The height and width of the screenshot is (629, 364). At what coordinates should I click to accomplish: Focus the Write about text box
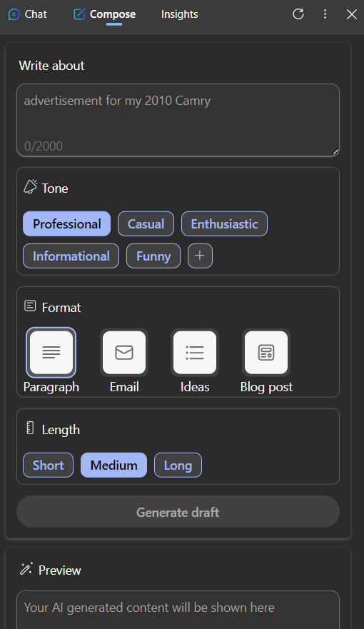click(178, 120)
